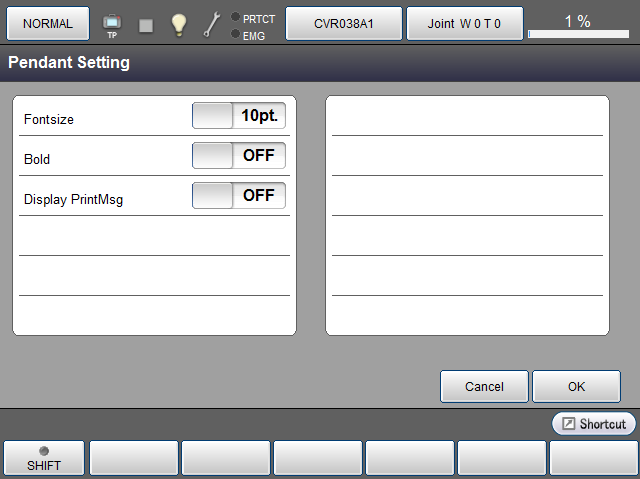The image size is (640, 479).
Task: Click the wrench tool icon
Action: point(211,24)
